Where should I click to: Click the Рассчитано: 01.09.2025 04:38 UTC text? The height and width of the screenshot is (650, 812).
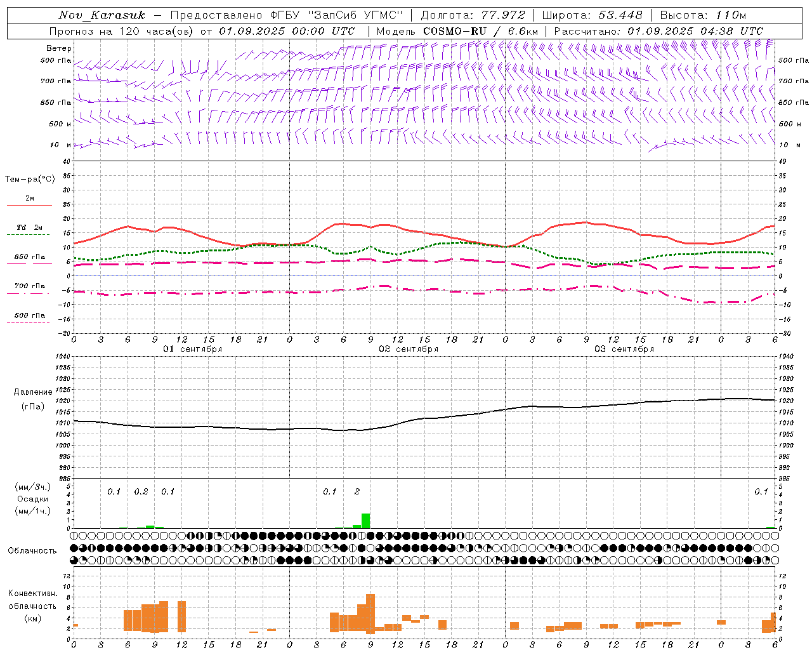pos(658,31)
